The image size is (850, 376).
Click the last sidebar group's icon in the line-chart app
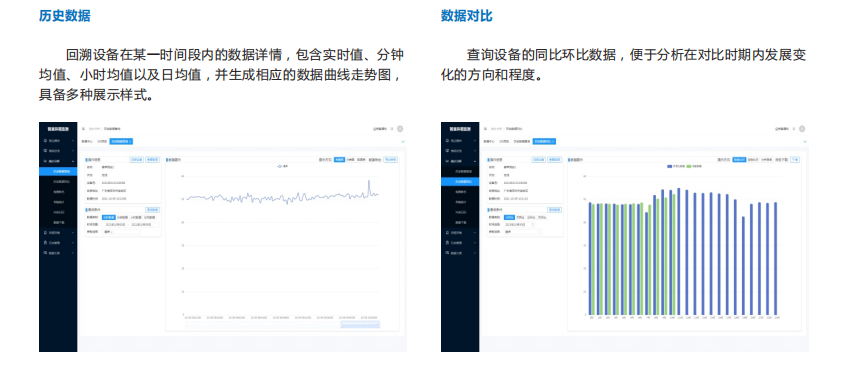pos(44,252)
